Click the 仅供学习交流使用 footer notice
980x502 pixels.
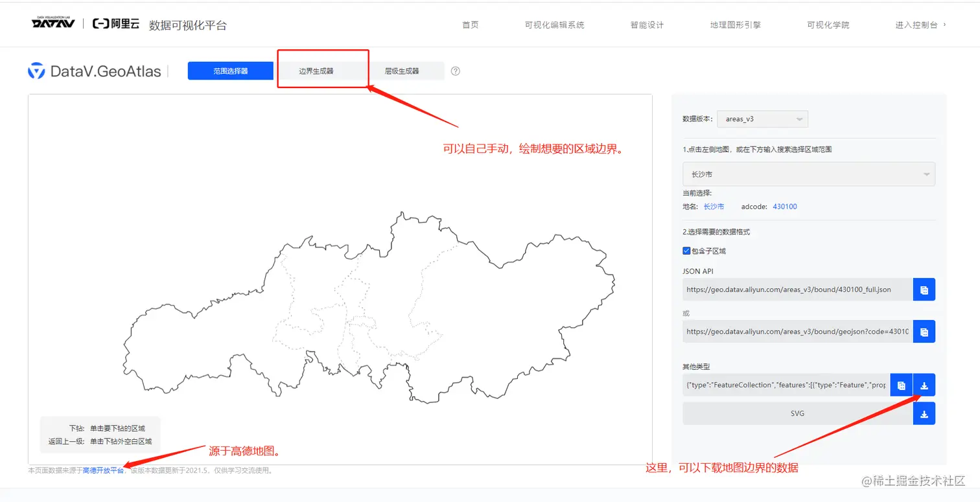(x=244, y=470)
